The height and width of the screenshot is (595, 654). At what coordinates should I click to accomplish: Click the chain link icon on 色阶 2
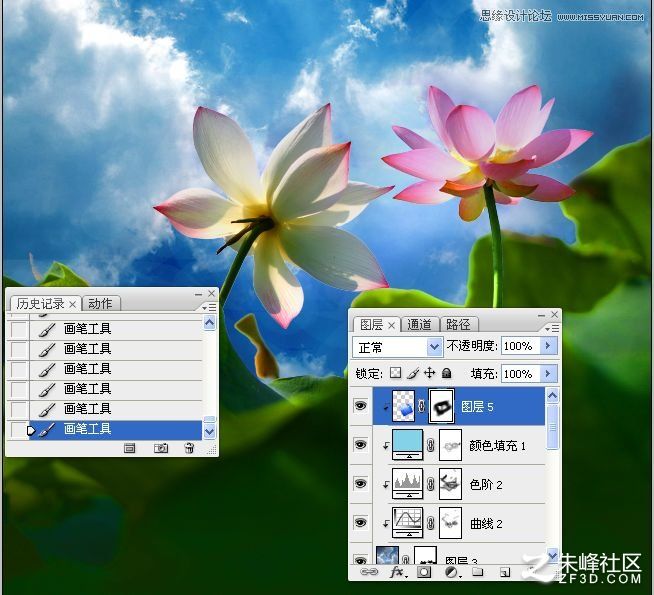(431, 484)
